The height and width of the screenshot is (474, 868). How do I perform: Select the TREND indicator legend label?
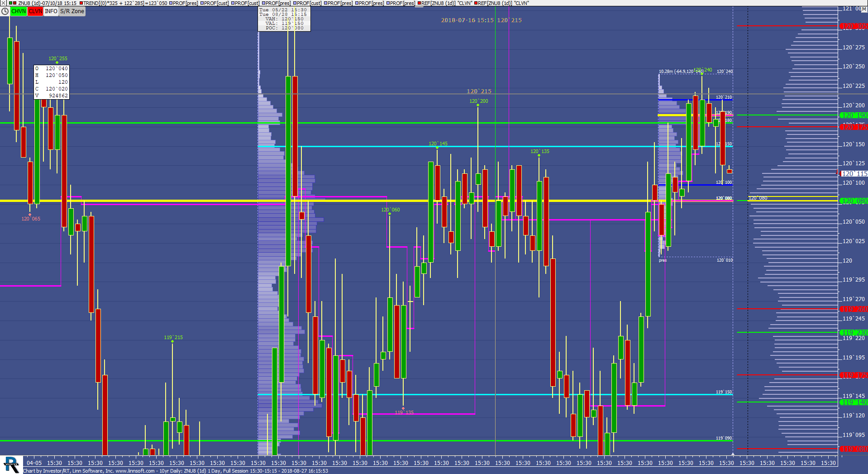[x=125, y=3]
